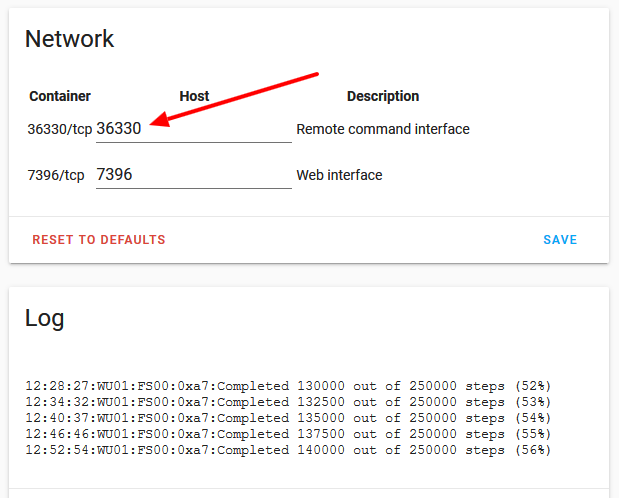Click the 12:40:37 timestamp in the log
Viewport: 619px width, 498px height.
[x=54, y=418]
